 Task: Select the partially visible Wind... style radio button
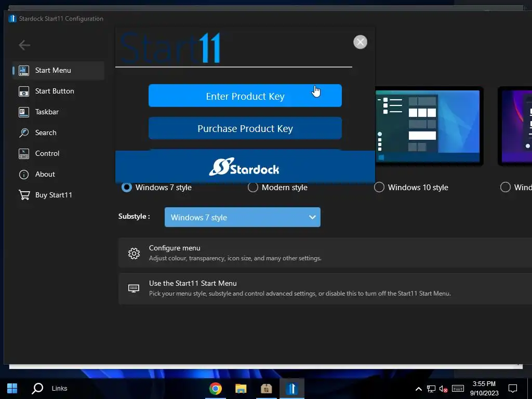point(505,187)
